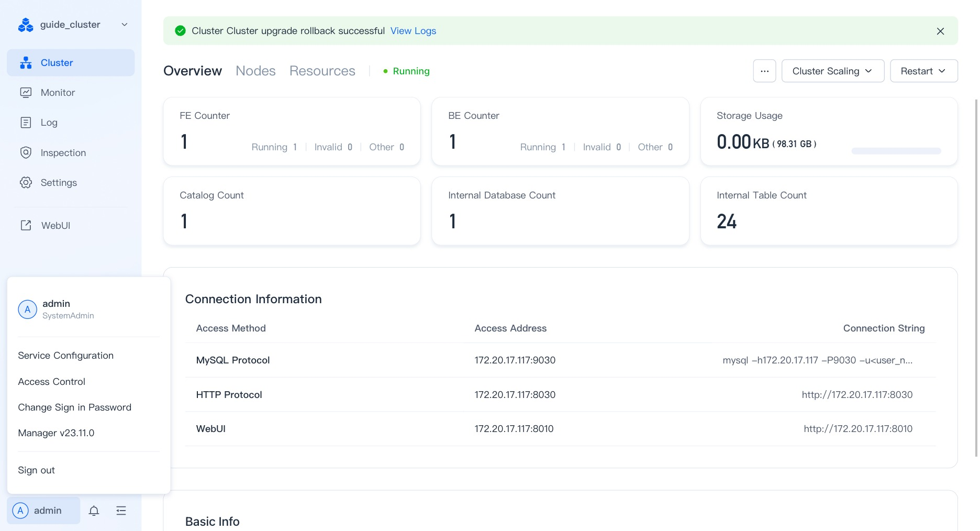Dismiss the rollback success banner
The height and width of the screenshot is (531, 980).
tap(940, 31)
